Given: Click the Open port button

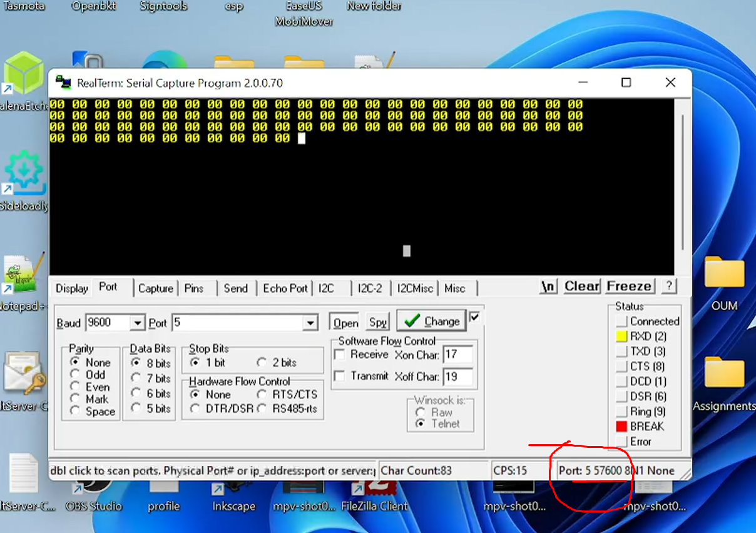Looking at the screenshot, I should (345, 322).
